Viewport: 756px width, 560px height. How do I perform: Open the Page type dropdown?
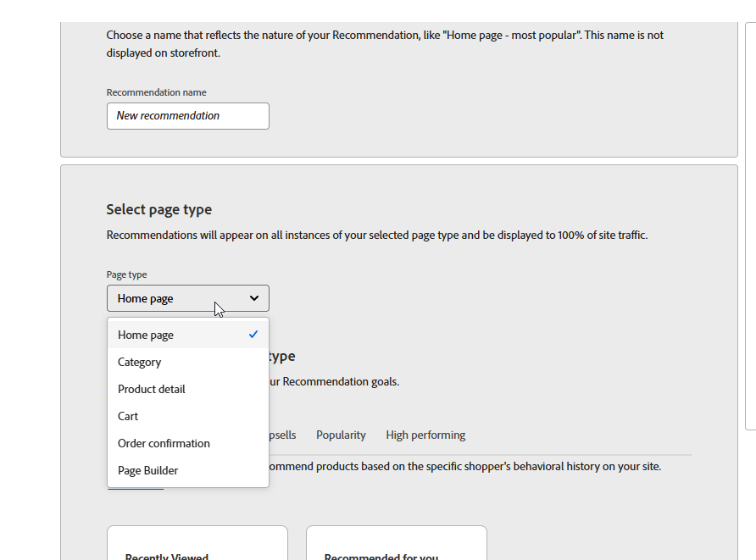click(187, 298)
